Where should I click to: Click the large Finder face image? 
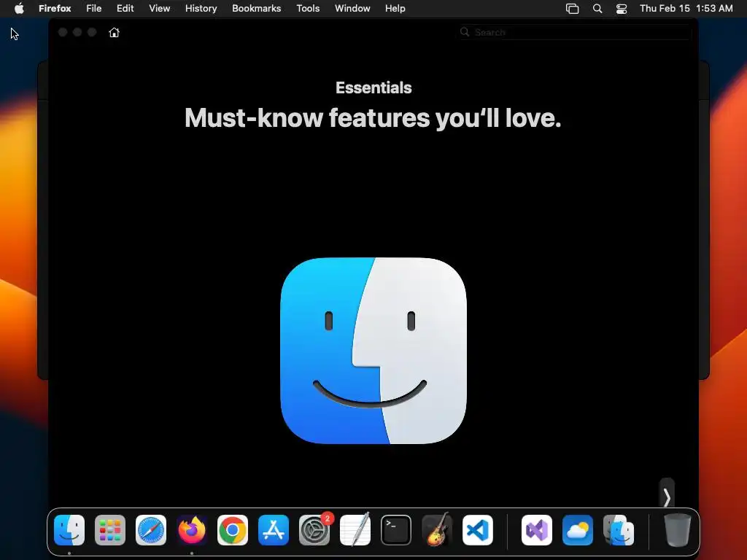click(x=373, y=351)
